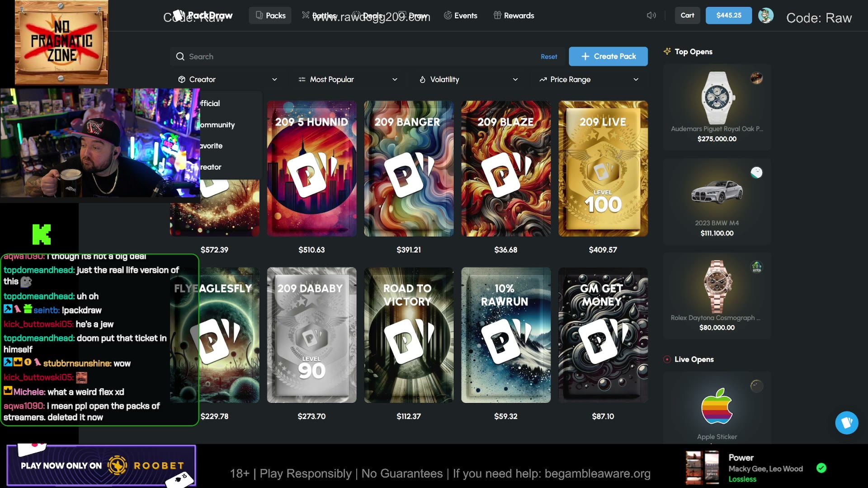Open the Cart
Screen dimensions: 868x488
click(687, 15)
